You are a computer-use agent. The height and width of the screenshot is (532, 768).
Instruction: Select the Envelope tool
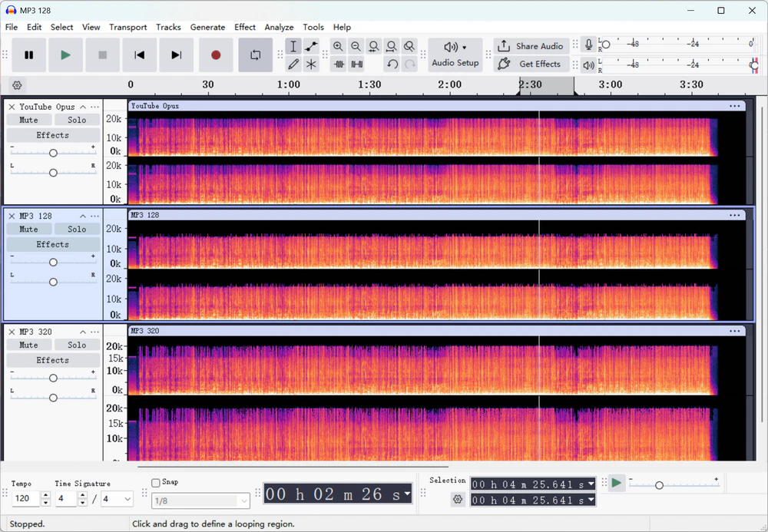coord(311,47)
